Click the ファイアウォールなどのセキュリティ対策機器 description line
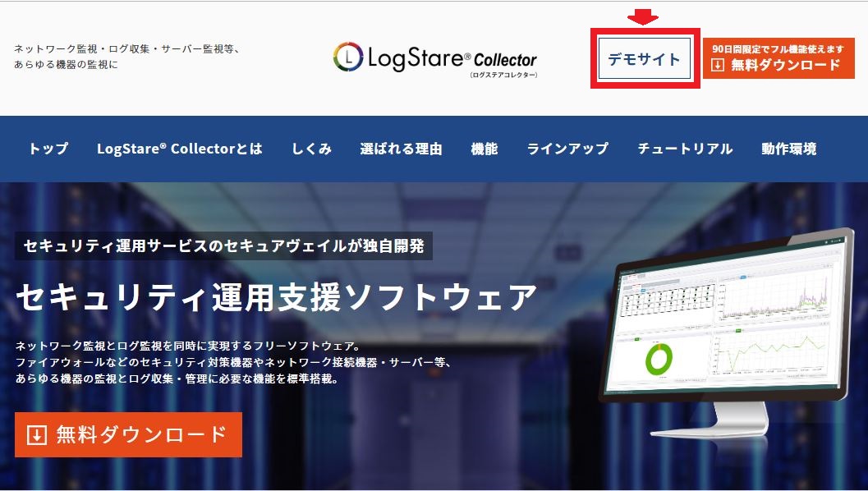 pos(233,363)
